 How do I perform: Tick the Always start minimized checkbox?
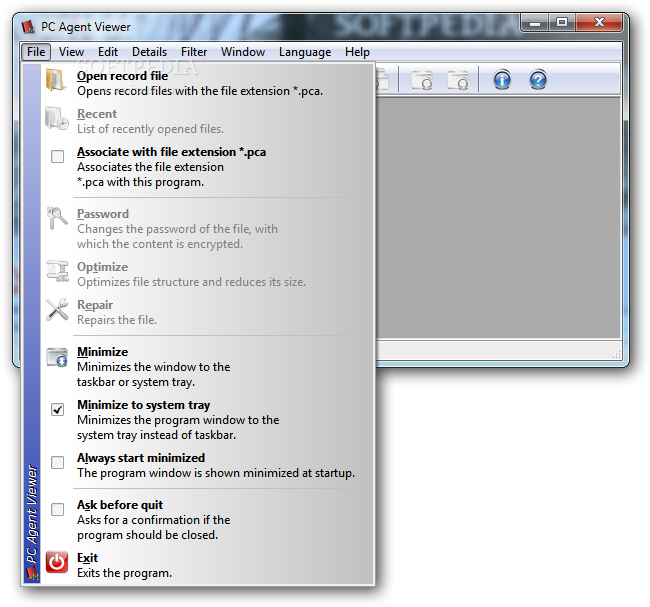57,462
